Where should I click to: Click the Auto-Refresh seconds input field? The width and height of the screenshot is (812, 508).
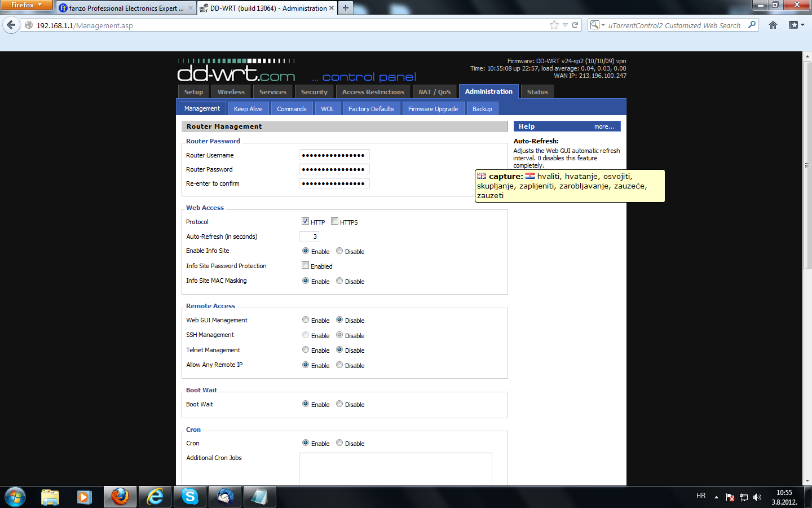tap(309, 237)
